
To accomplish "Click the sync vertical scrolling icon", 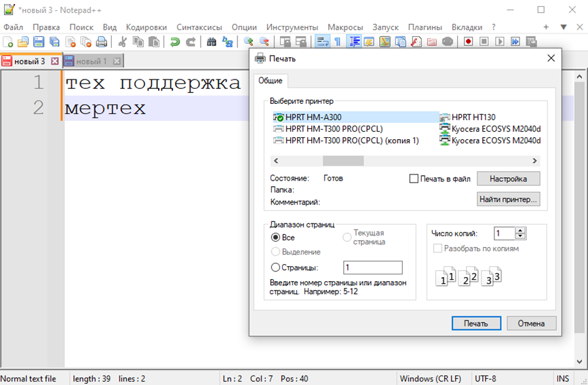I will 285,41.
